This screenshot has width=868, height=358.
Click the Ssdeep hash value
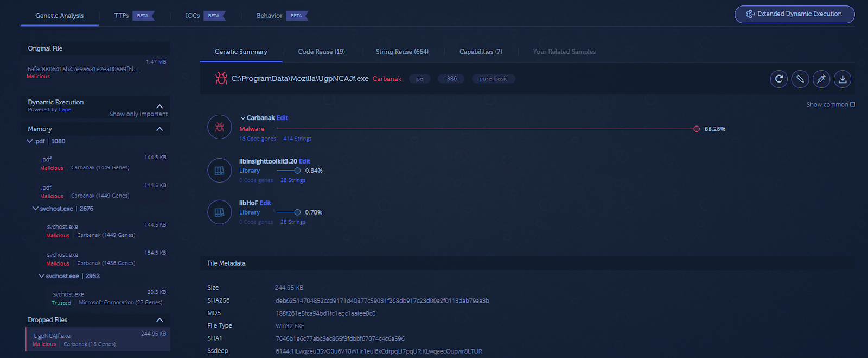pyautogui.click(x=379, y=351)
